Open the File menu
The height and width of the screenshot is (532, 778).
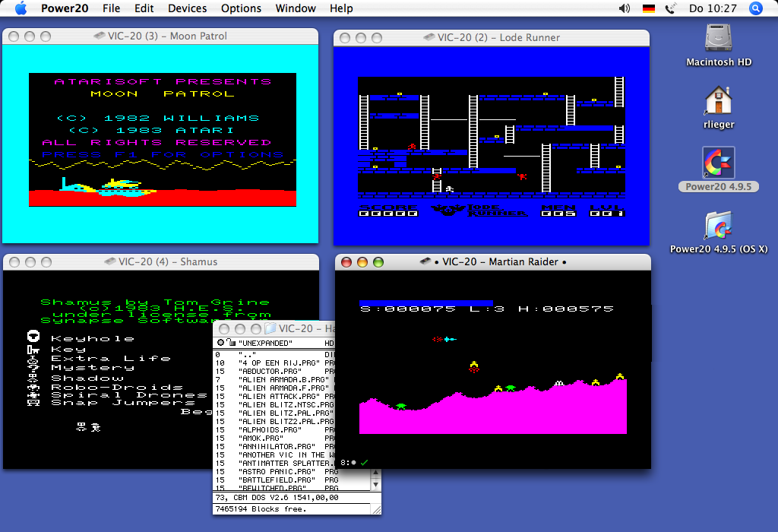pyautogui.click(x=111, y=8)
